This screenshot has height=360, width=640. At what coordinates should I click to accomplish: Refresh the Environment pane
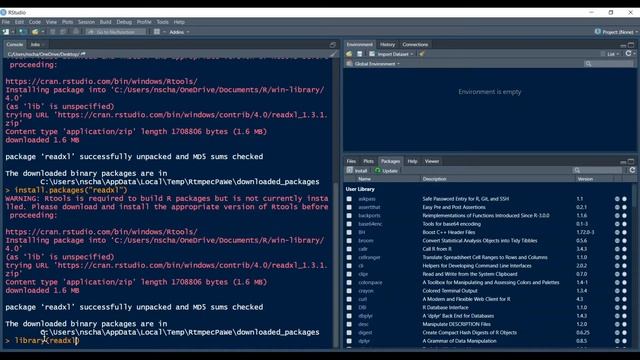pyautogui.click(x=629, y=53)
